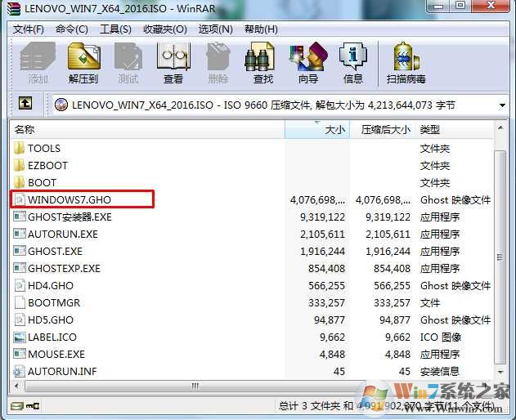Expand the archive path dropdown arrow
The height and width of the screenshot is (420, 516).
pos(501,105)
